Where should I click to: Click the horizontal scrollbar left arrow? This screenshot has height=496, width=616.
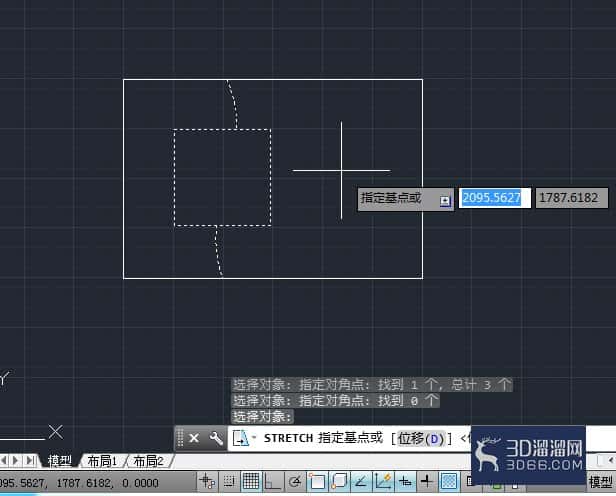[x=611, y=460]
